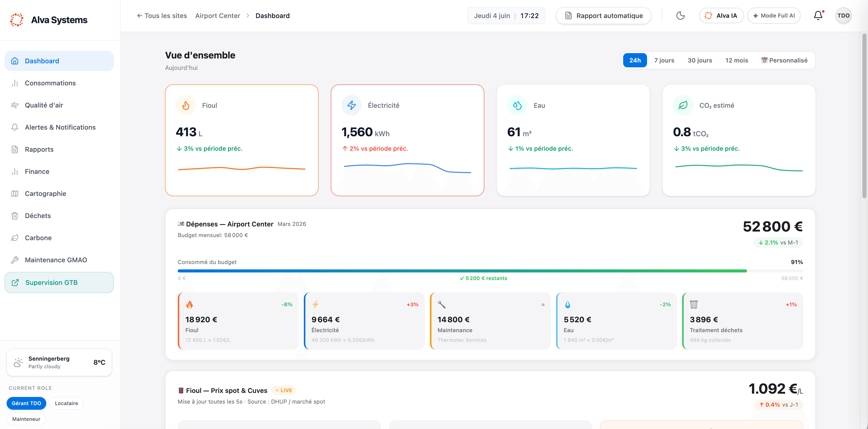This screenshot has width=868, height=429.
Task: Click the Alva Systems logo icon
Action: (17, 20)
